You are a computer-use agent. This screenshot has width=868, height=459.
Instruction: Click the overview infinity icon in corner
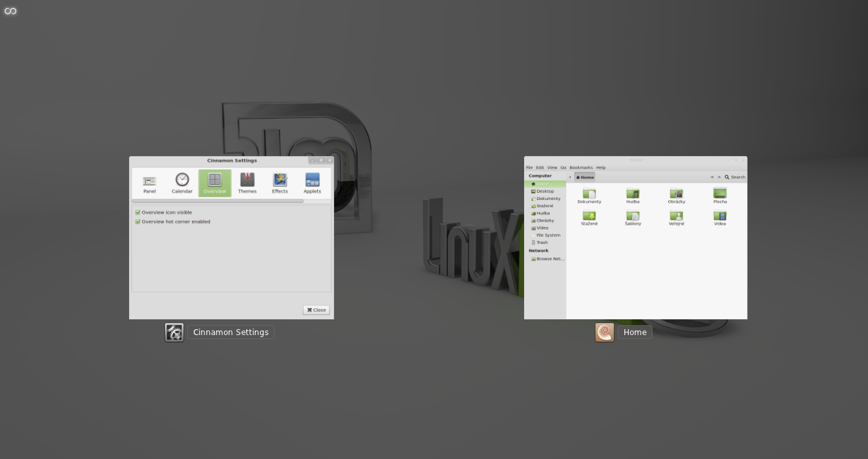coord(10,11)
